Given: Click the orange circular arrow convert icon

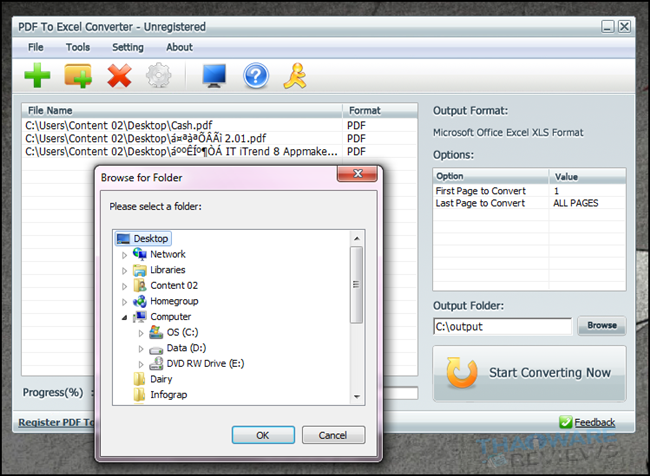Looking at the screenshot, I should pyautogui.click(x=462, y=373).
